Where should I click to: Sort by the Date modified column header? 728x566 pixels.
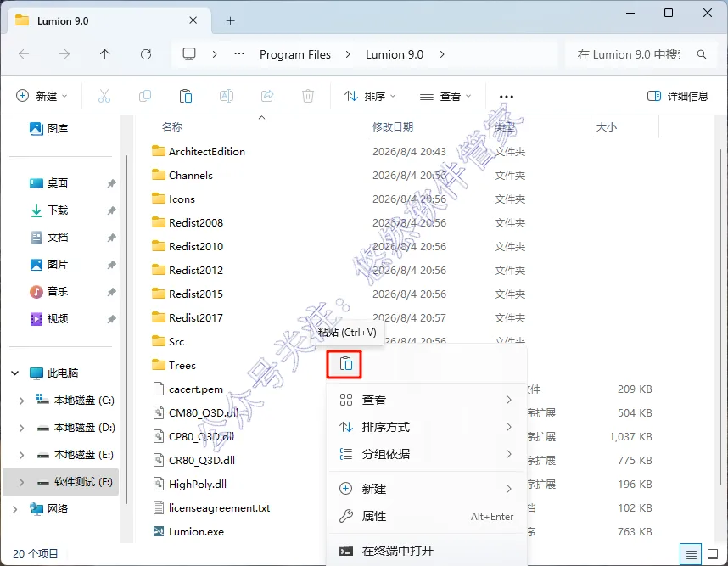point(393,126)
